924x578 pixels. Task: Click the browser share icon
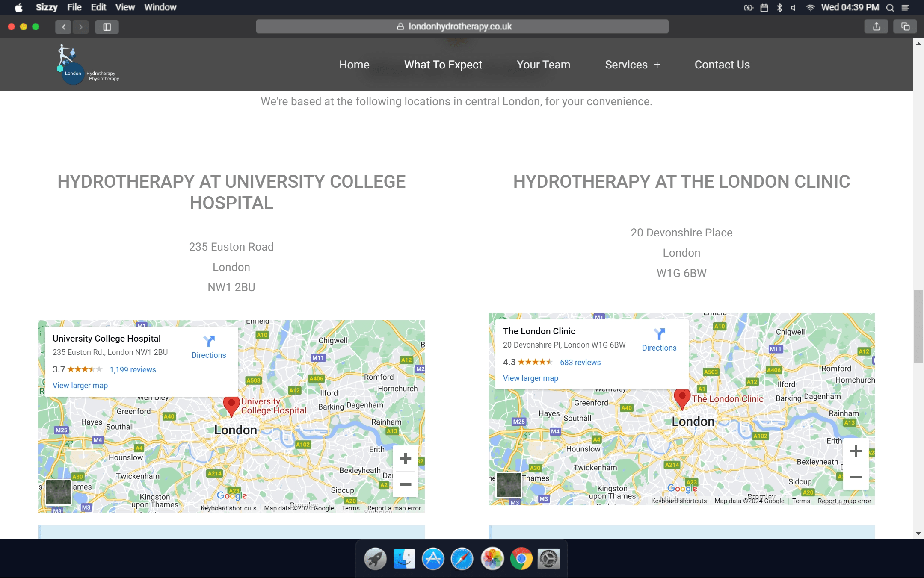(x=877, y=27)
